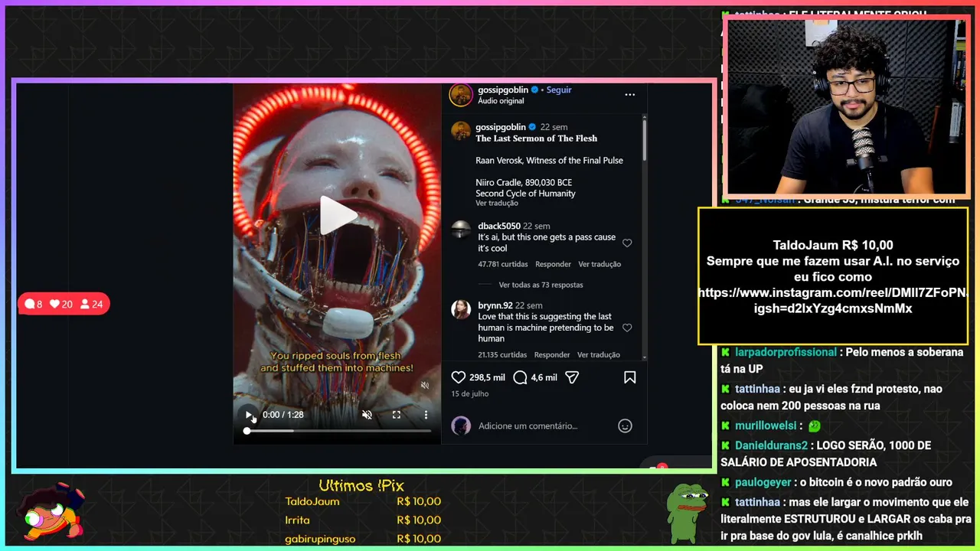Open dback5050 profile avatar
Viewport: 980px width, 551px height.
(x=461, y=230)
